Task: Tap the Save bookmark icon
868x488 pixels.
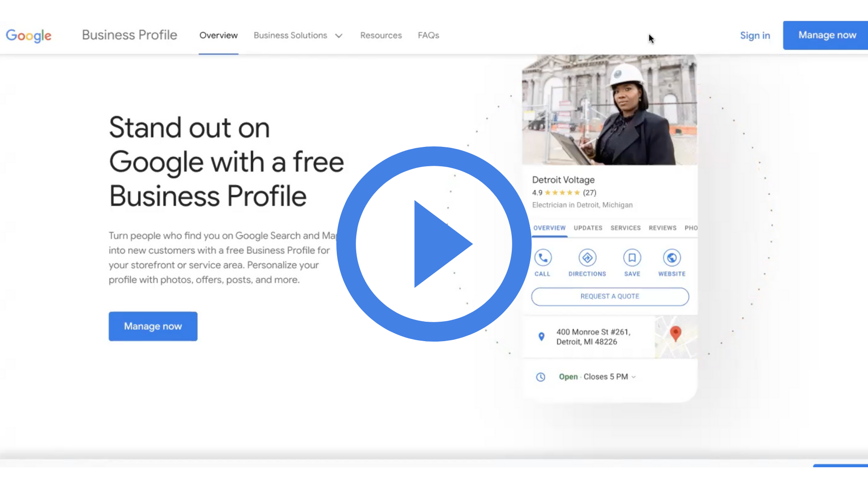Action: 632,258
